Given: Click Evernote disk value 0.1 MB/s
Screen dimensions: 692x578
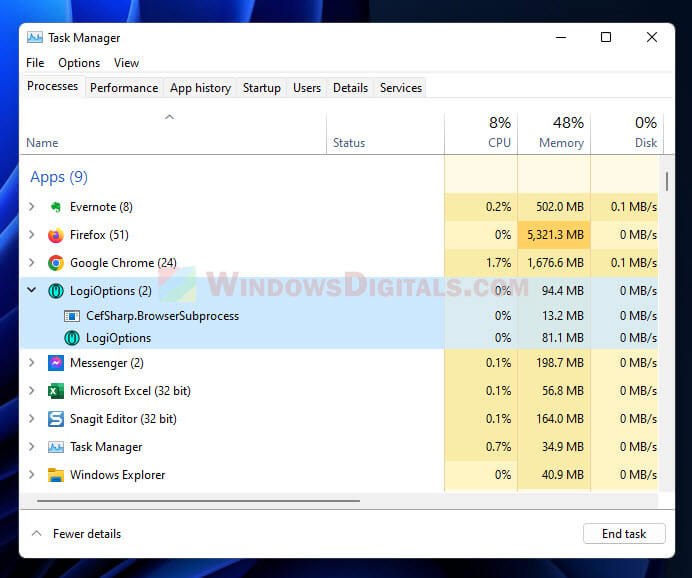Looking at the screenshot, I should [x=634, y=207].
